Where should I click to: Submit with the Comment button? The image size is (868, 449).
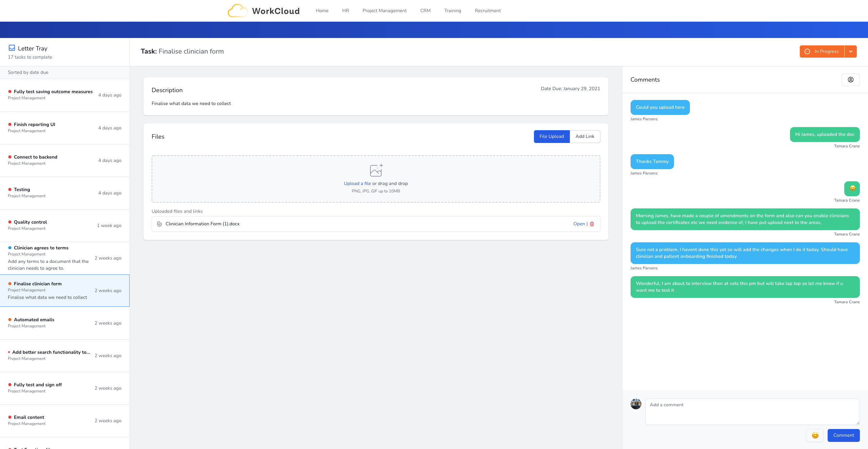(843, 435)
